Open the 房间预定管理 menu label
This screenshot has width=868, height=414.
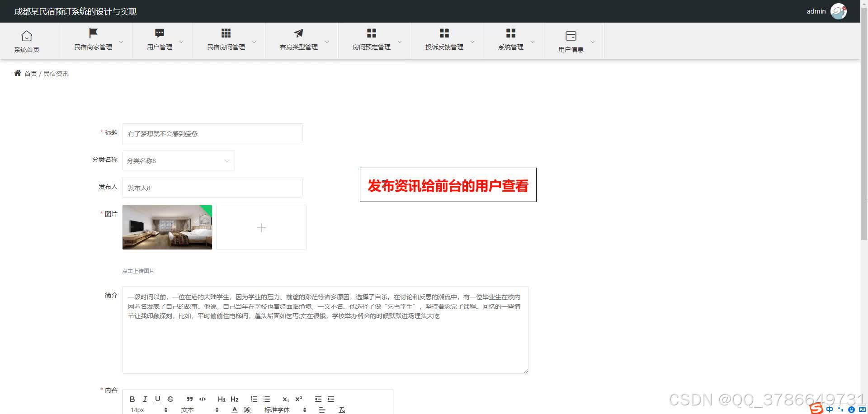[372, 47]
